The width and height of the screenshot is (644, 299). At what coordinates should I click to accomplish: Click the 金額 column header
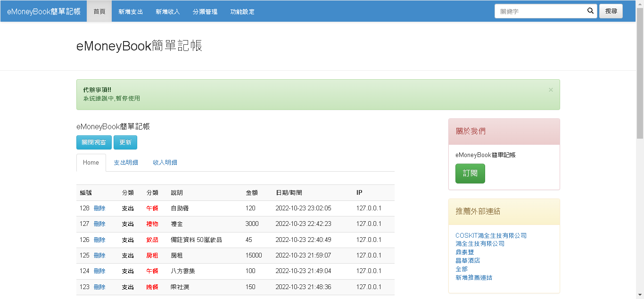(252, 193)
